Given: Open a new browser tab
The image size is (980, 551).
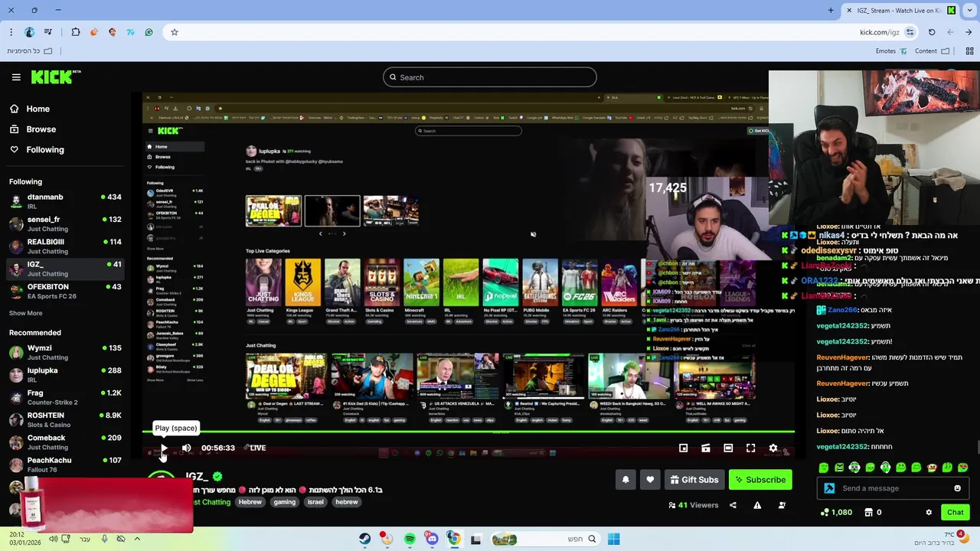Looking at the screenshot, I should click(x=831, y=10).
